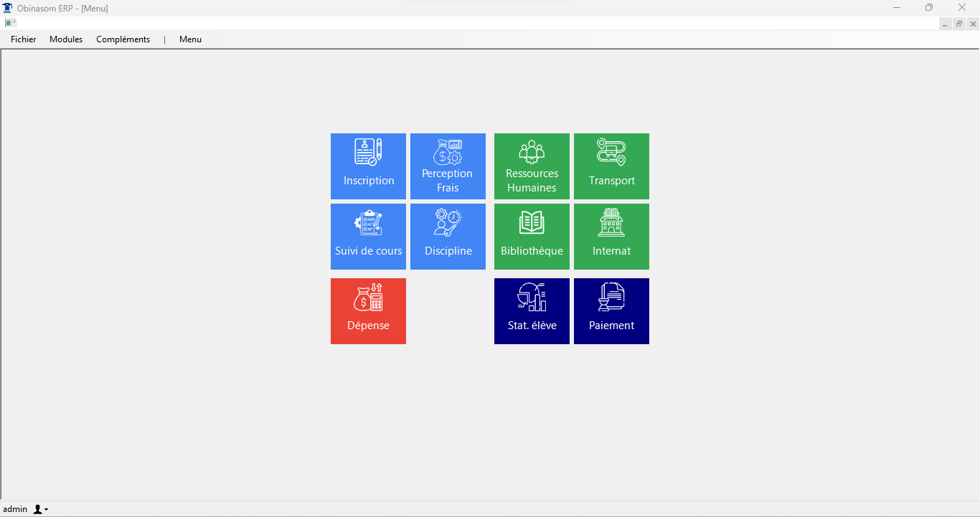Open the Bibliothèque module tile
This screenshot has width=980, height=517.
[x=532, y=237]
